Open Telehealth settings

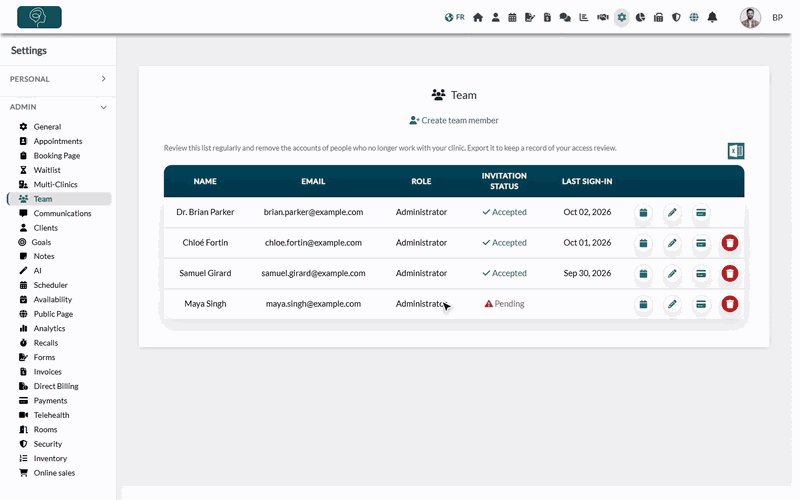[x=51, y=415]
